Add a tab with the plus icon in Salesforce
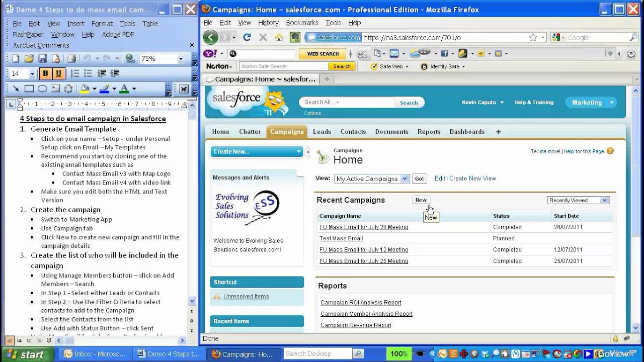This screenshot has width=644, height=362. click(x=499, y=132)
